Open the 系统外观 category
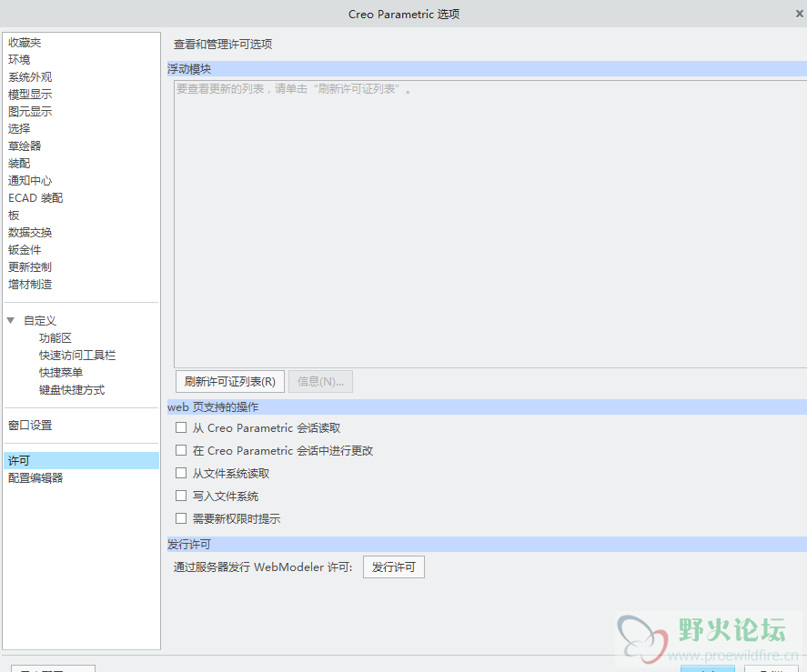807x672 pixels. point(30,77)
